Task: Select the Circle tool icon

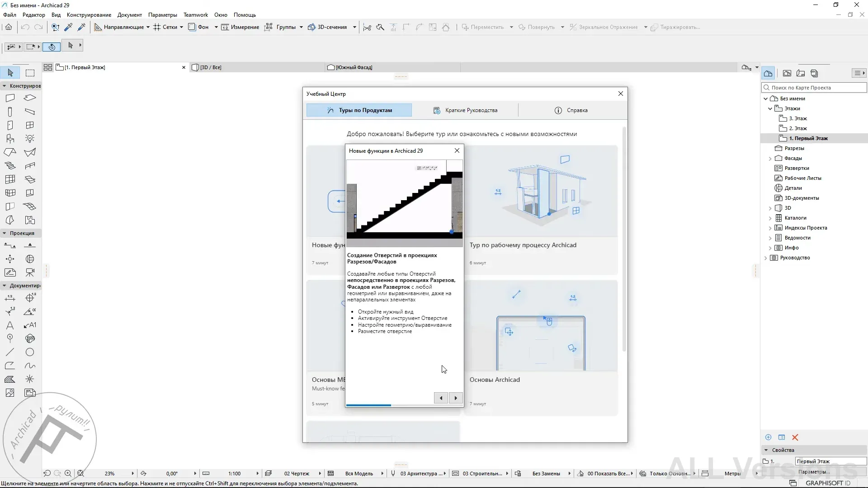Action: 30,352
